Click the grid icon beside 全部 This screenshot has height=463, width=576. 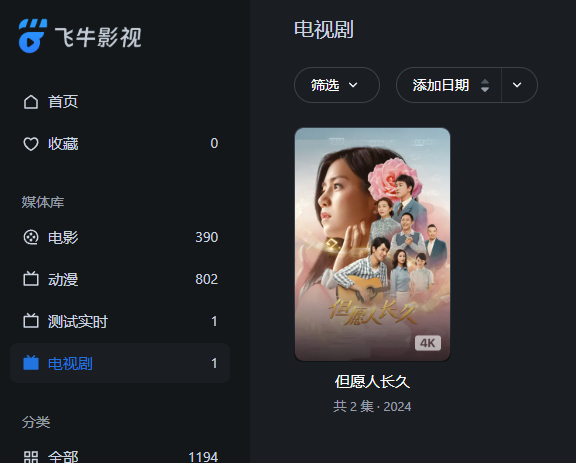31,457
